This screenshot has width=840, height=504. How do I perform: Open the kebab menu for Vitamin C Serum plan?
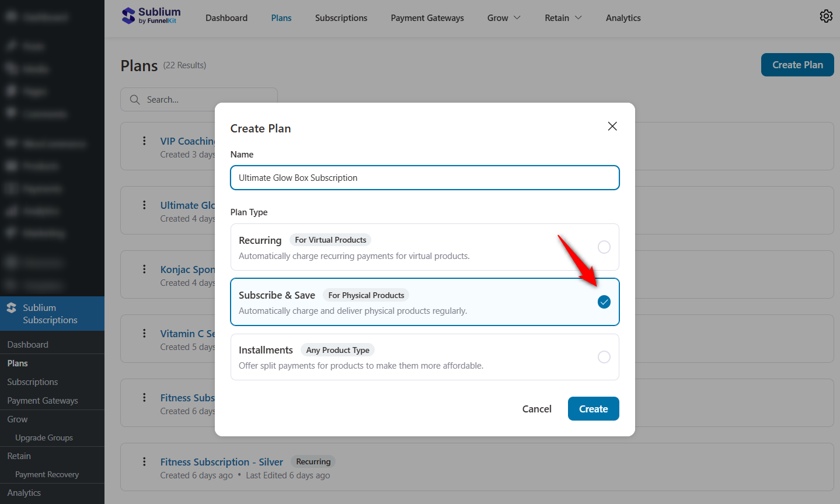[144, 333]
